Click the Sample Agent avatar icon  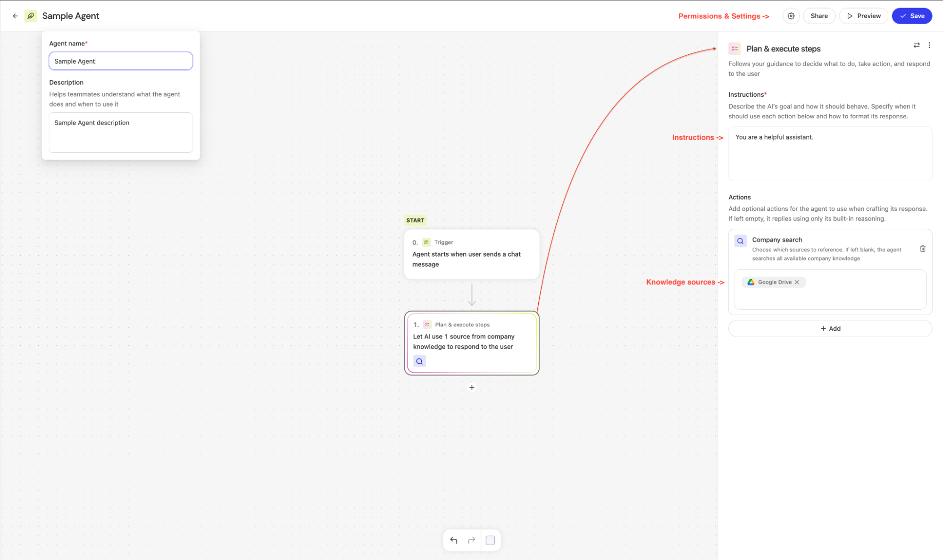click(x=31, y=16)
